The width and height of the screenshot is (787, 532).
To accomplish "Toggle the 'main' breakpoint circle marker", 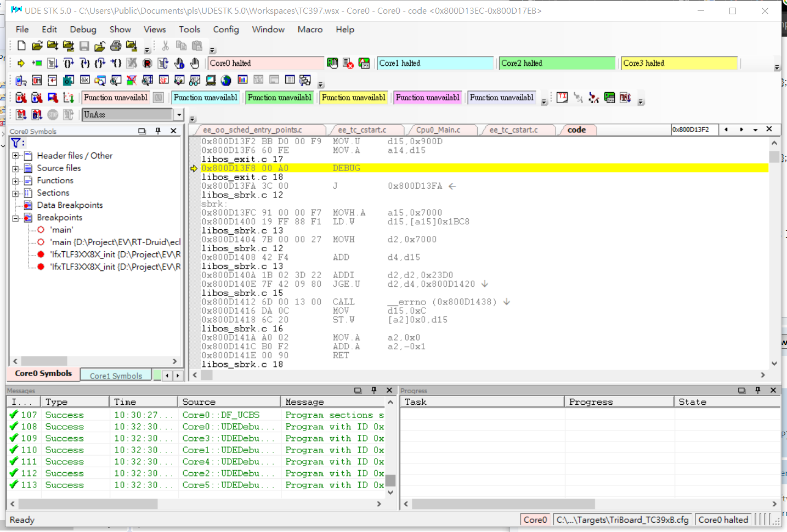I will click(x=41, y=230).
